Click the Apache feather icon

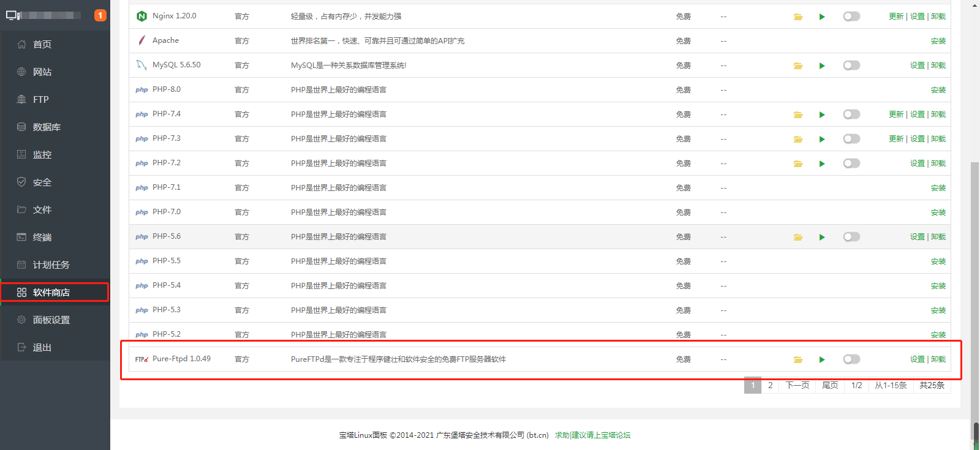click(x=141, y=40)
